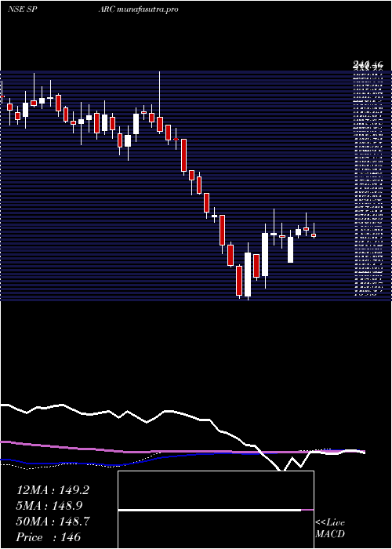Click the 12MA : 149.2 reading

coord(53,490)
